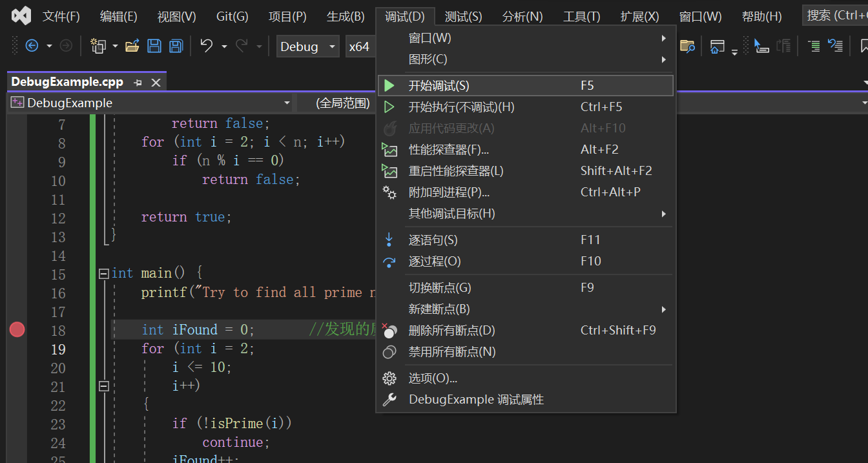Screen dimensions: 868x463
Task: Open the 扩展(X) menu
Action: tap(639, 16)
